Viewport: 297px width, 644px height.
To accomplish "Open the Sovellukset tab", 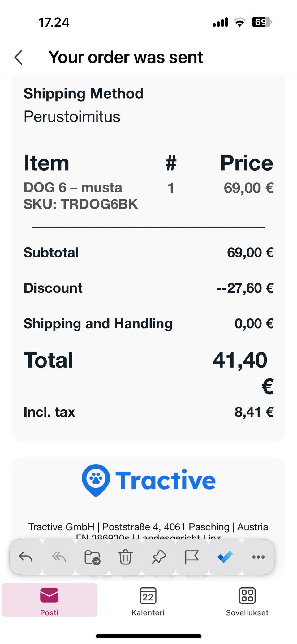I will [247, 600].
